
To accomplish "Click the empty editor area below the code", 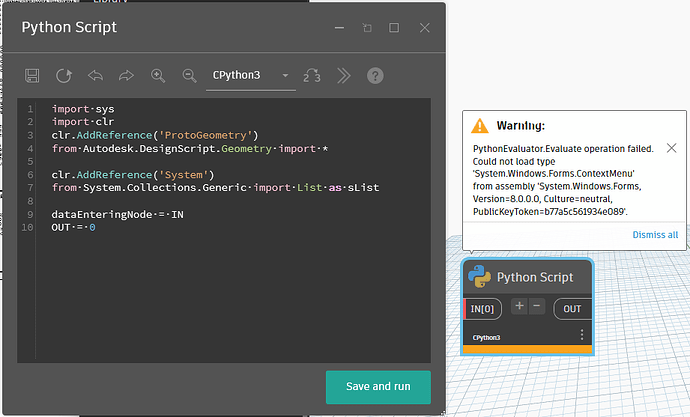I will 233,299.
